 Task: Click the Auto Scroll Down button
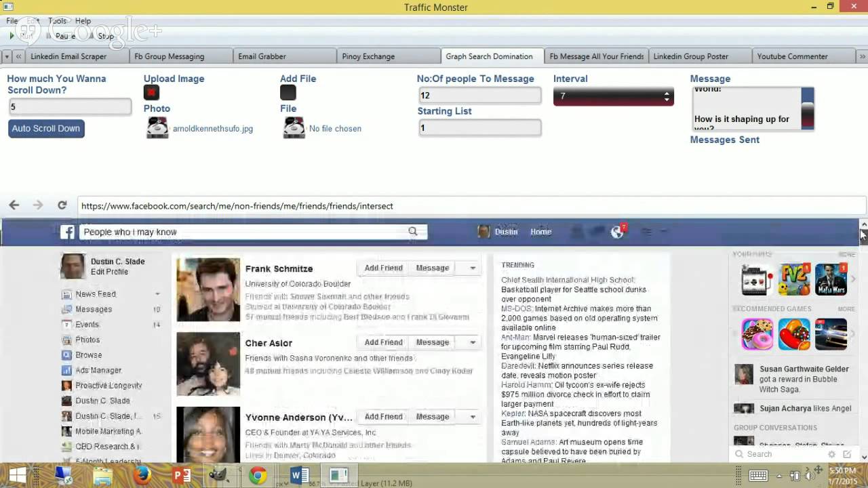[46, 128]
